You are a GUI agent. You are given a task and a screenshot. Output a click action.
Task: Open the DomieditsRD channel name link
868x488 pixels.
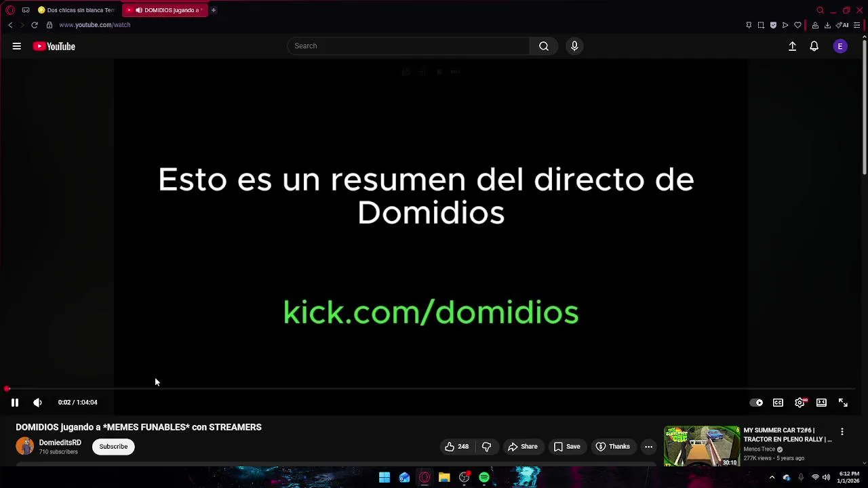click(x=60, y=443)
